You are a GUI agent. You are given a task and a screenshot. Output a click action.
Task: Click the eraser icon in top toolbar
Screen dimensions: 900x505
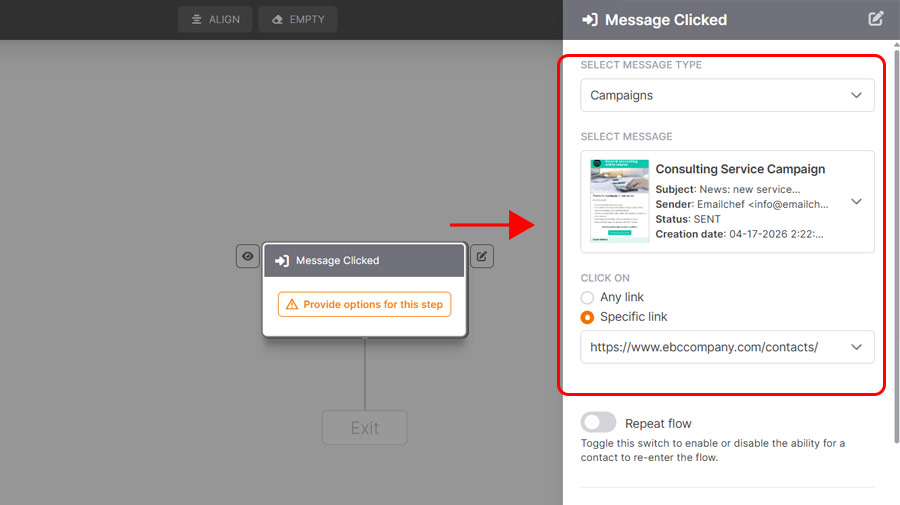(277, 20)
